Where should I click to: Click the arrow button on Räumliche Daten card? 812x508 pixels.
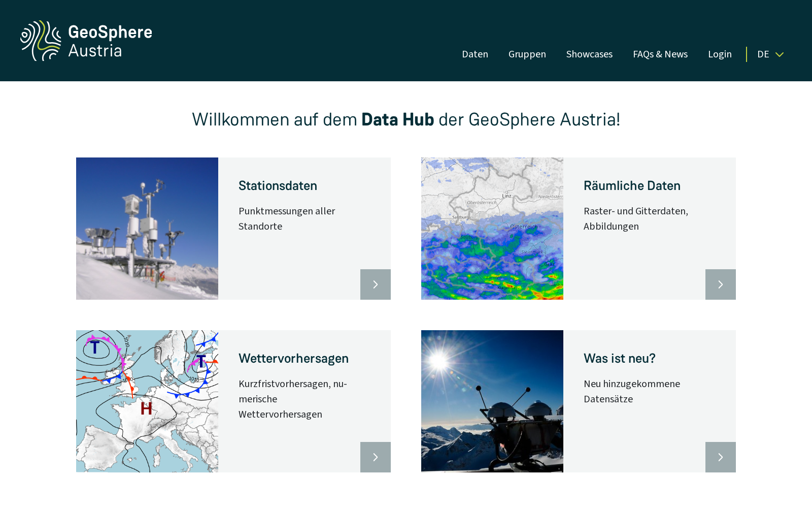(x=721, y=284)
